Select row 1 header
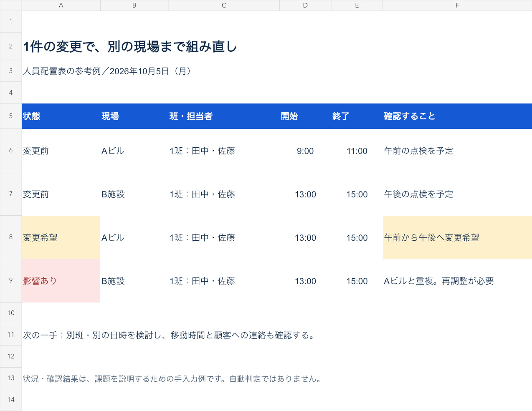 11,22
